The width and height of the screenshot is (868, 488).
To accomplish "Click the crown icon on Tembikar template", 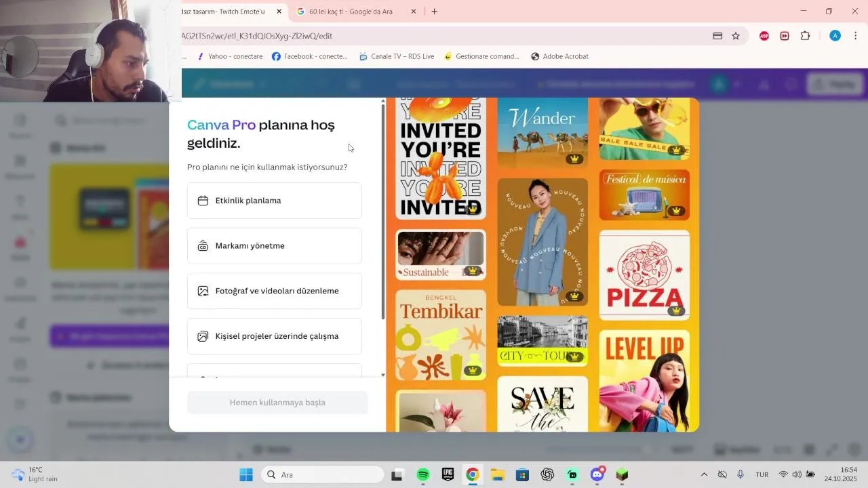I will pyautogui.click(x=473, y=371).
